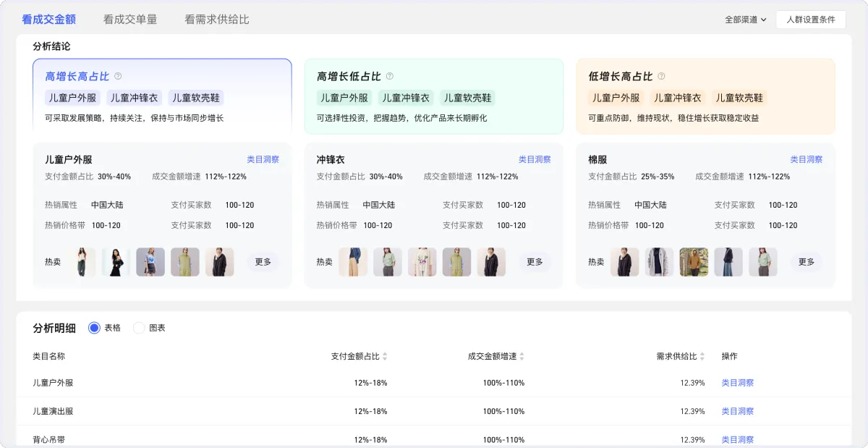
Task: Click 更多 button in 冲锋衣 card
Action: click(535, 262)
